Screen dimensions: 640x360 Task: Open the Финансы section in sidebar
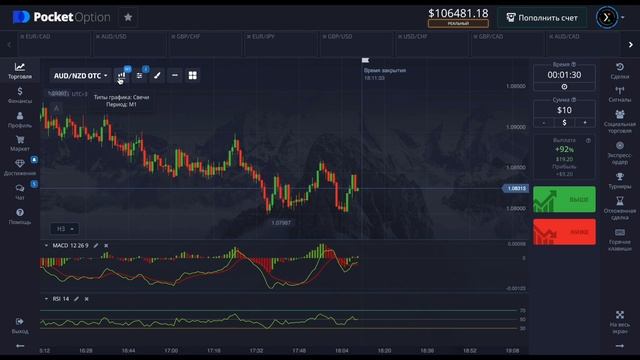click(x=20, y=95)
